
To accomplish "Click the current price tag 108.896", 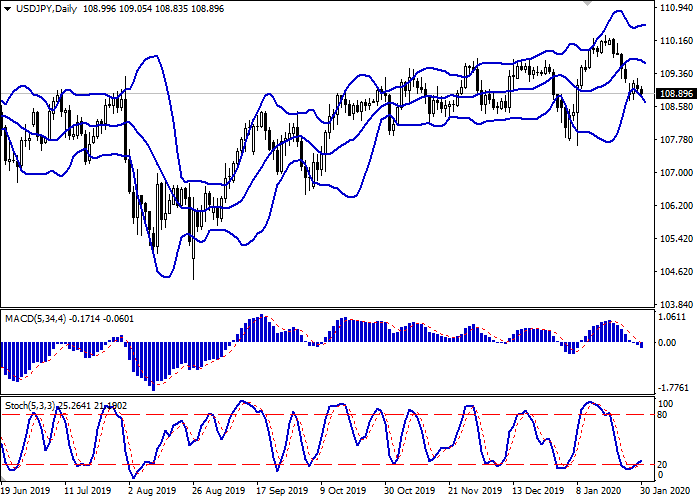I will click(677, 94).
